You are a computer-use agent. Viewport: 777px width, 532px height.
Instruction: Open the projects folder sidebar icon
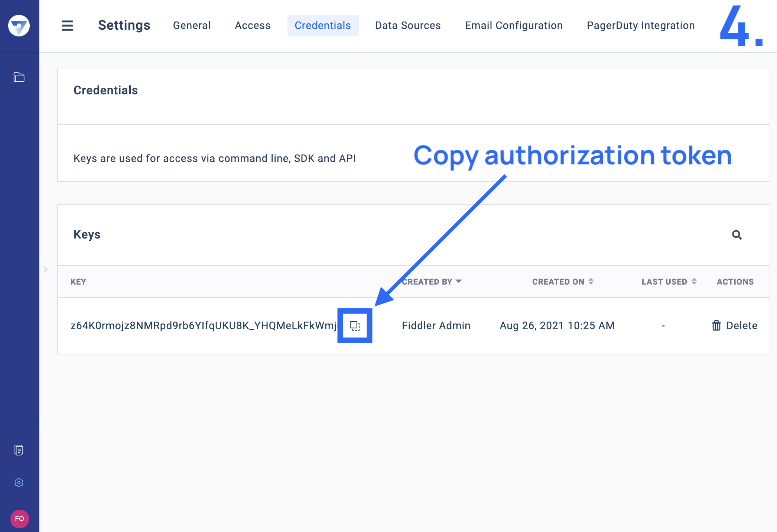(x=19, y=77)
